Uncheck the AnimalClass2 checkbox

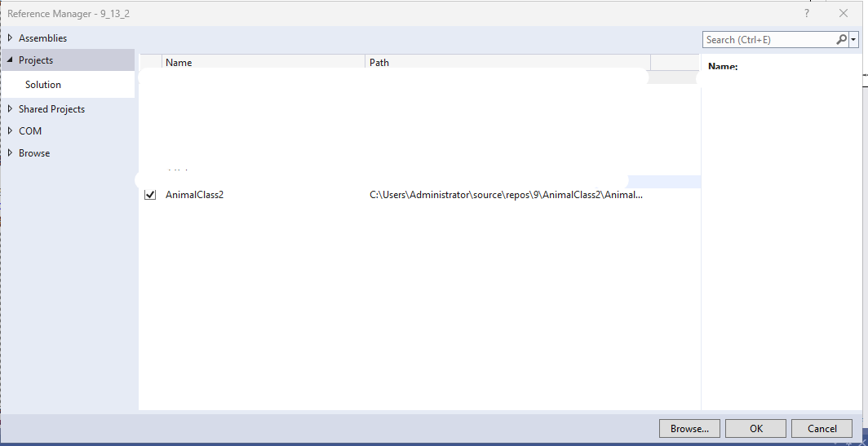point(150,195)
